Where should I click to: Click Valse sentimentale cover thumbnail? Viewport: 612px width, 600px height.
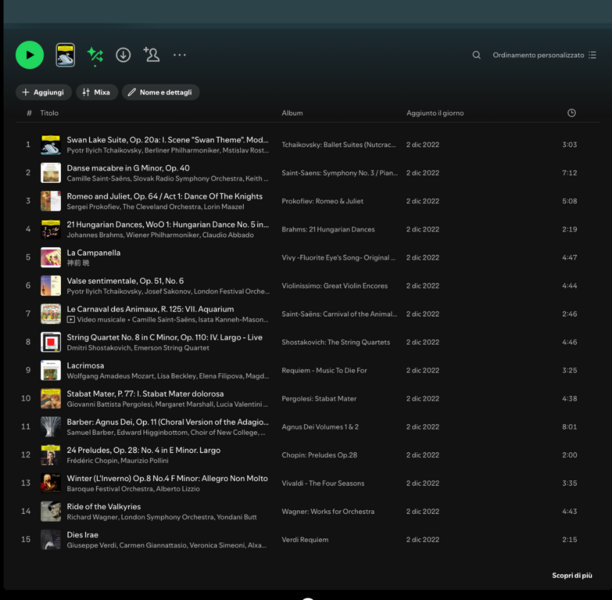(51, 286)
